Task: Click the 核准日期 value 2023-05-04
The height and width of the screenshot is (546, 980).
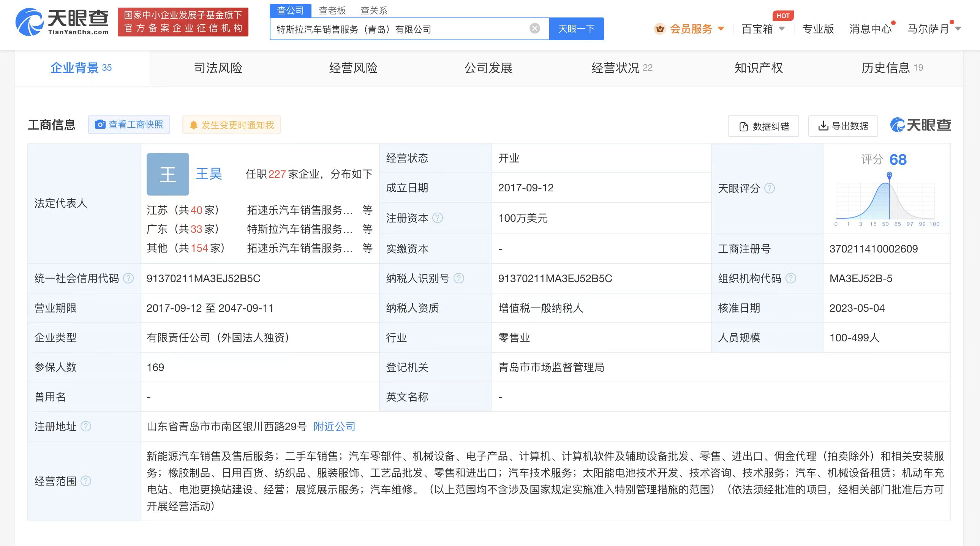Action: pyautogui.click(x=857, y=308)
